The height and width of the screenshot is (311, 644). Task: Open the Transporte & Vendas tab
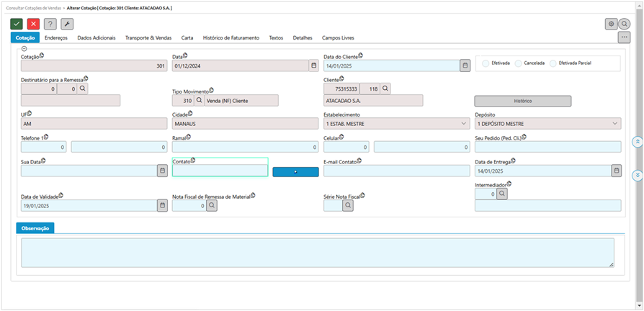point(148,37)
